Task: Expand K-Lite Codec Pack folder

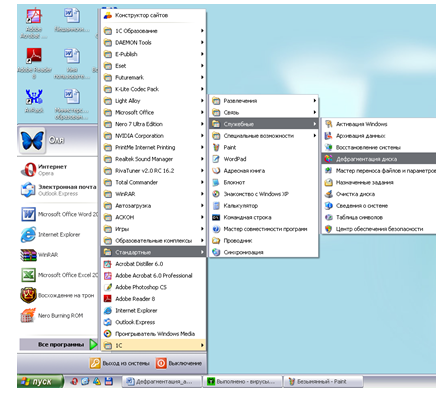Action: [153, 89]
